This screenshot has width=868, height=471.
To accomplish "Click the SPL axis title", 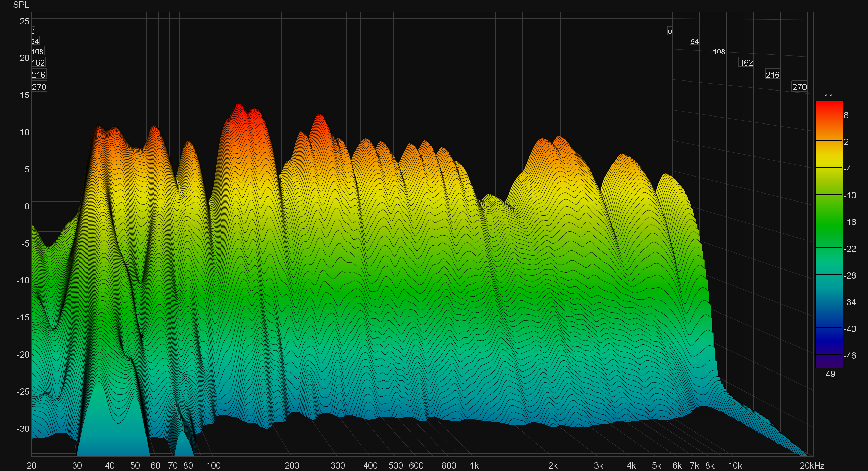I will pos(21,5).
